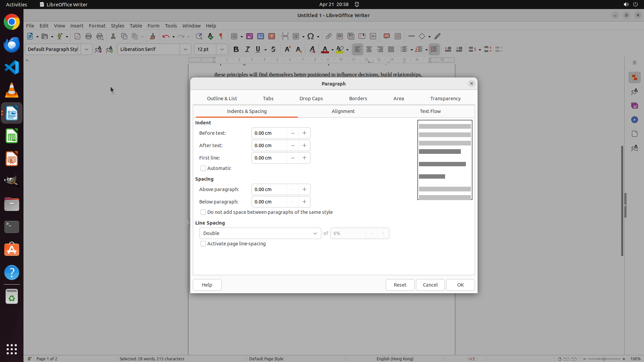Check Do not add space between paragraphs

(x=203, y=212)
